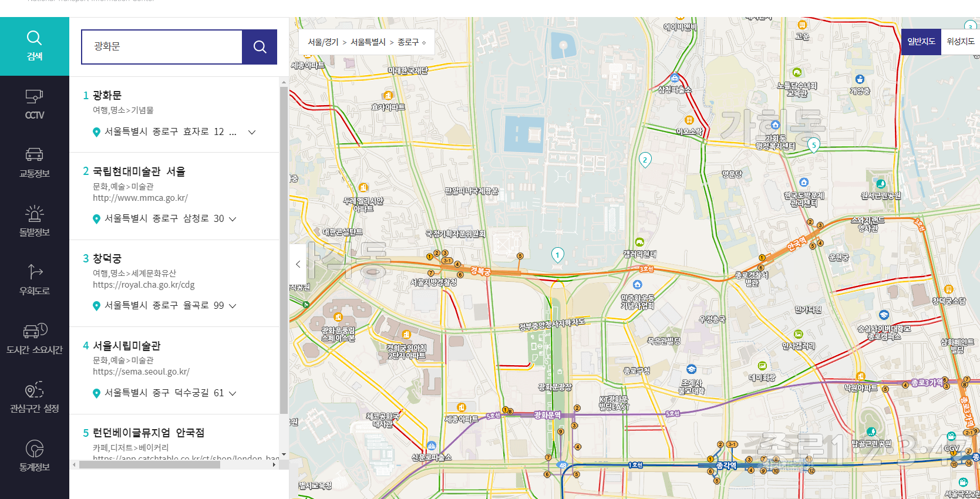Open the 검색 search sidebar tab
Viewport: 980px width, 499px height.
click(35, 46)
